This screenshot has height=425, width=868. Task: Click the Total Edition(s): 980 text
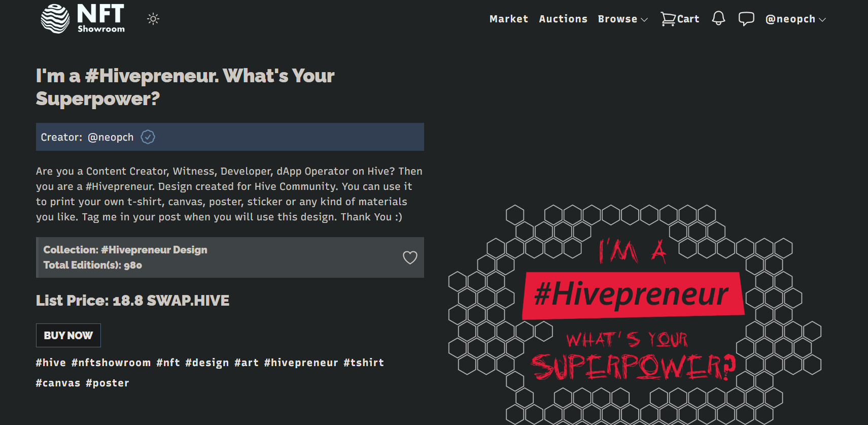click(93, 265)
